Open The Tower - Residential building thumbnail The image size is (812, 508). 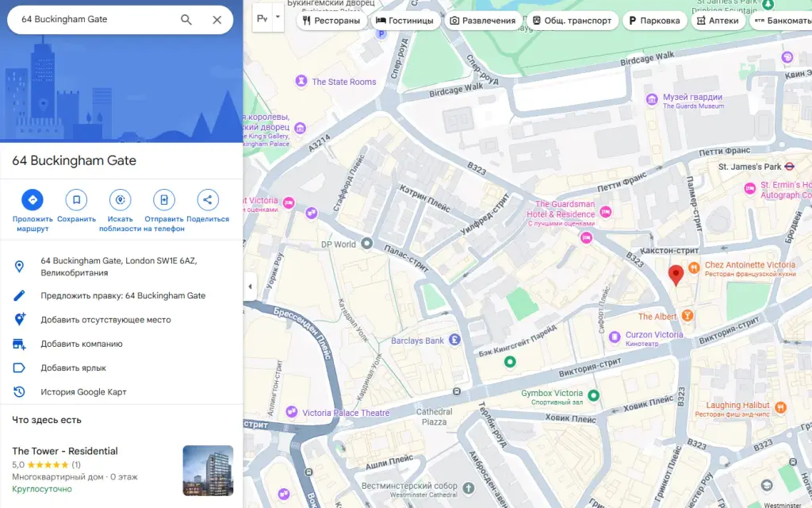[x=209, y=471]
